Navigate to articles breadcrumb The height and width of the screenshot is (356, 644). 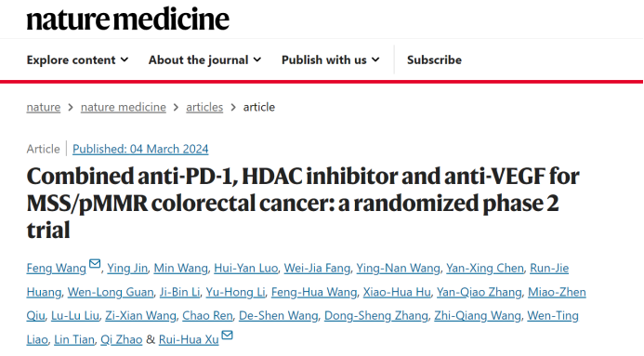(204, 107)
